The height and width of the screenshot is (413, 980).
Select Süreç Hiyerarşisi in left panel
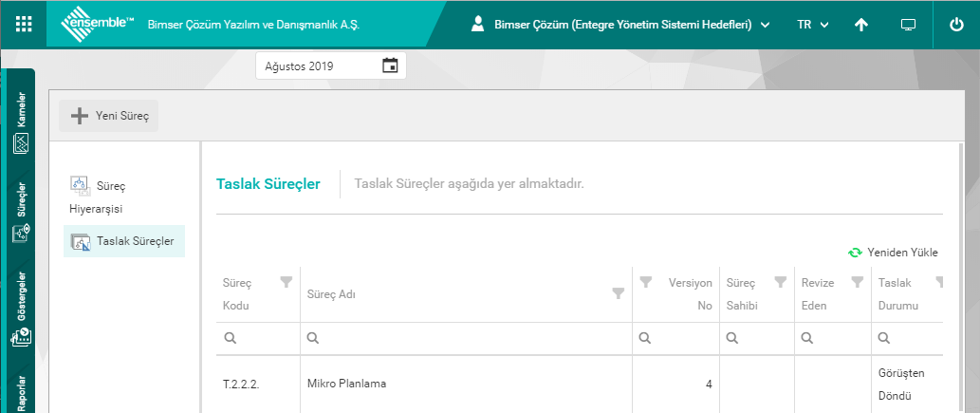(x=123, y=196)
